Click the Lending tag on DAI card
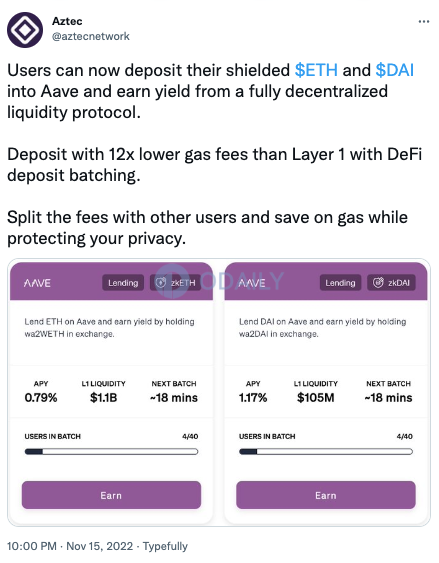This screenshot has width=439, height=563. click(x=340, y=283)
